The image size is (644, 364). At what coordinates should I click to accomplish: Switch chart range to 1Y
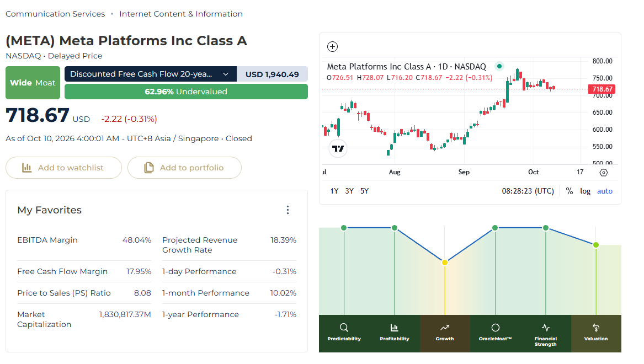tap(334, 191)
